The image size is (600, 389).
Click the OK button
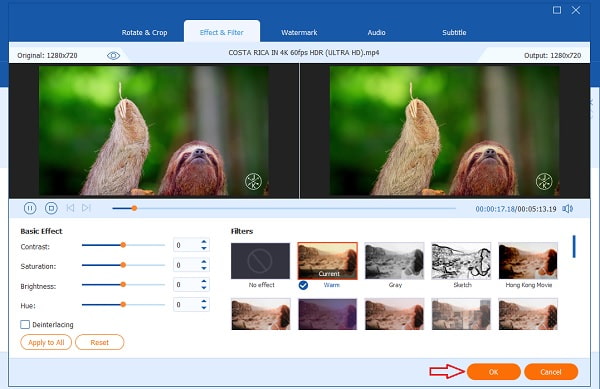point(494,372)
